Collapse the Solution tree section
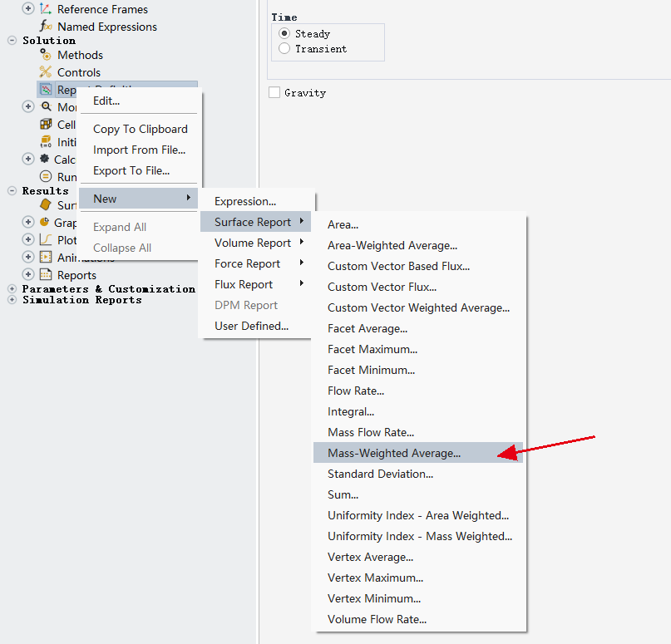The height and width of the screenshot is (644, 671). (12, 41)
